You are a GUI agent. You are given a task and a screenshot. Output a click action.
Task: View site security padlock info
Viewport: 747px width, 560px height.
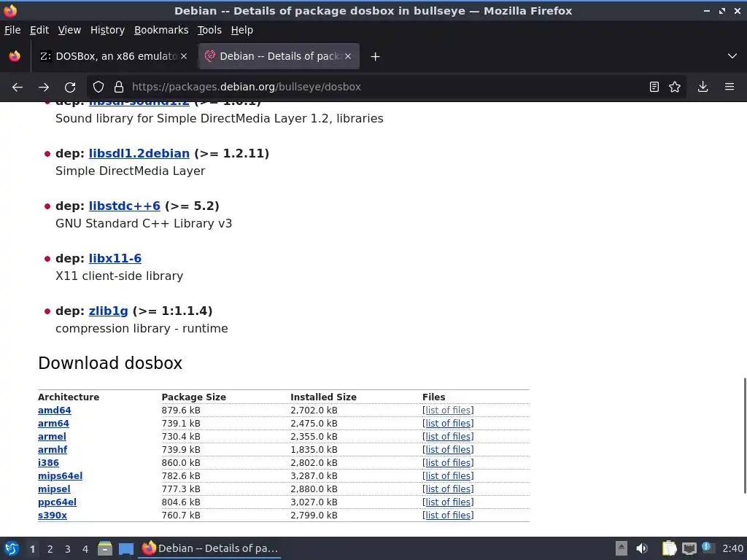tap(119, 87)
